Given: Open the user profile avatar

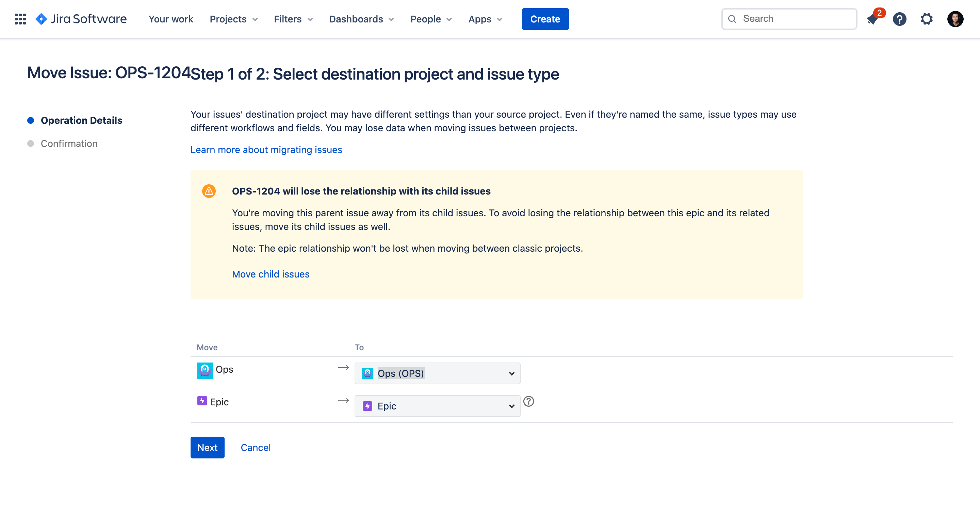Looking at the screenshot, I should coord(955,19).
